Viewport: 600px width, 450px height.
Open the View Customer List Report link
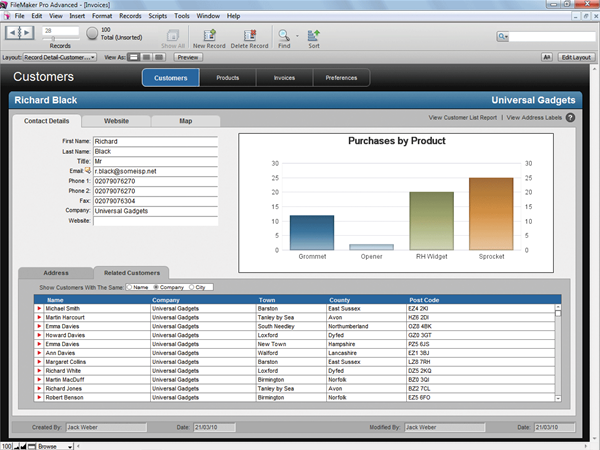pos(463,118)
